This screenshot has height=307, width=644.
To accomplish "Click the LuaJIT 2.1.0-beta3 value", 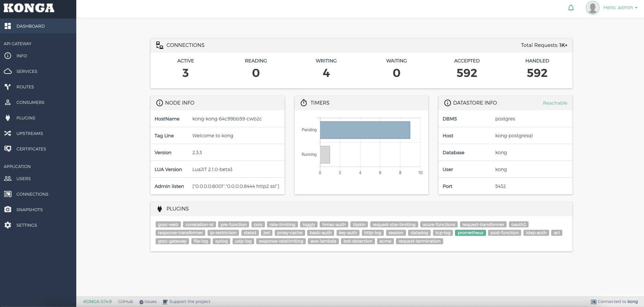I will [x=212, y=169].
